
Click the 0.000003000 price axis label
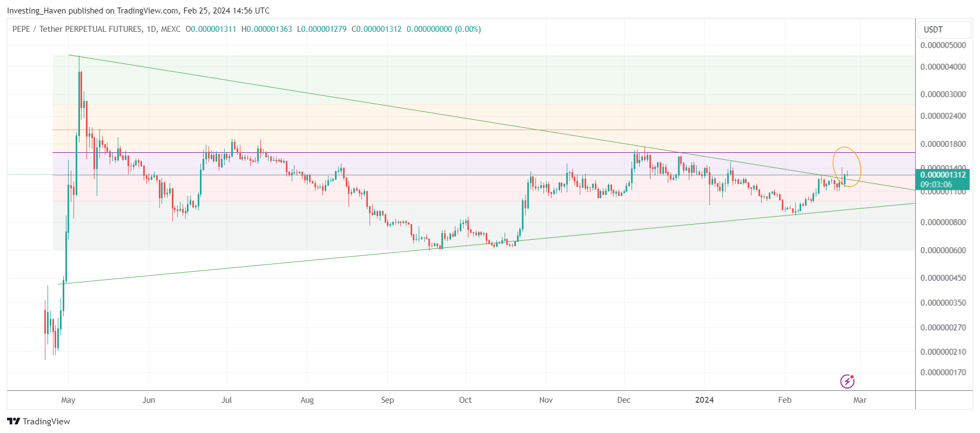pyautogui.click(x=943, y=94)
